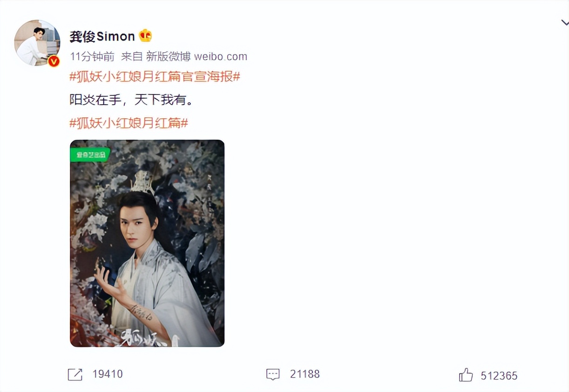
Task: Expand the post options chevron menu
Action: click(564, 22)
